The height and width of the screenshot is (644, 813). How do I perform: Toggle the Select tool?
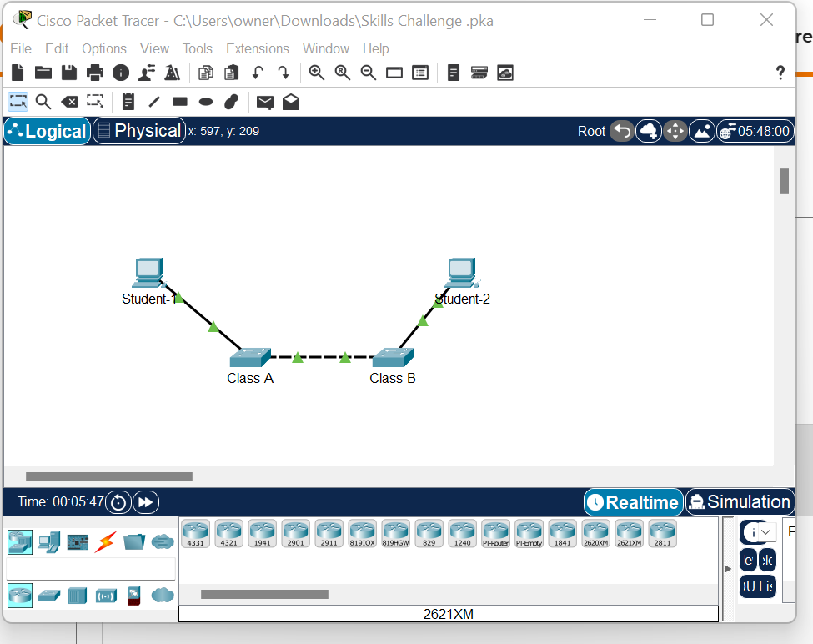coord(18,102)
